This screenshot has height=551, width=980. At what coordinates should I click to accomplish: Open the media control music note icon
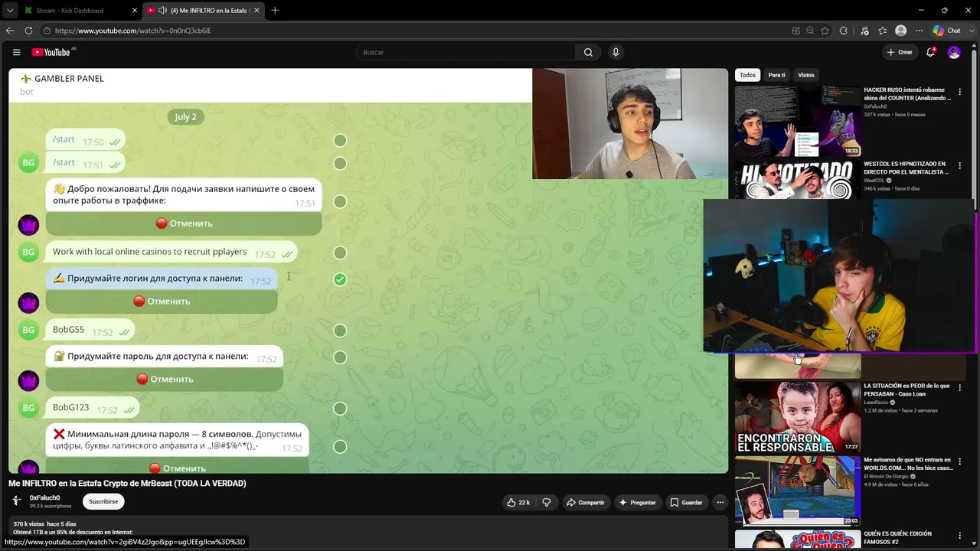(x=864, y=31)
